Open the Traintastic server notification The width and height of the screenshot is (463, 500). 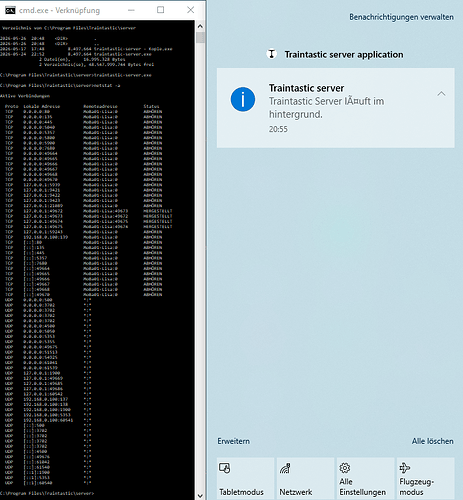point(336,108)
